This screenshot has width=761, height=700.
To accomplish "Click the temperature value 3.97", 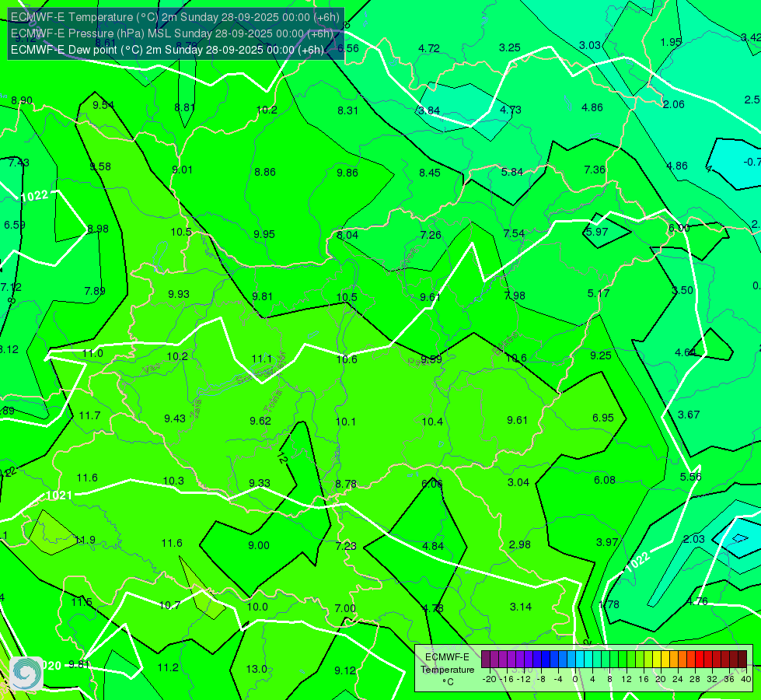I will [607, 542].
